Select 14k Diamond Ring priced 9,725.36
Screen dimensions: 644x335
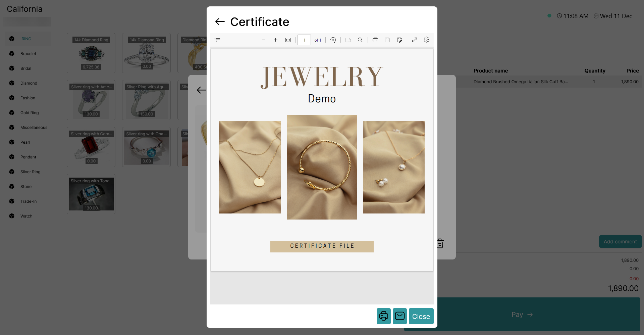pyautogui.click(x=91, y=53)
